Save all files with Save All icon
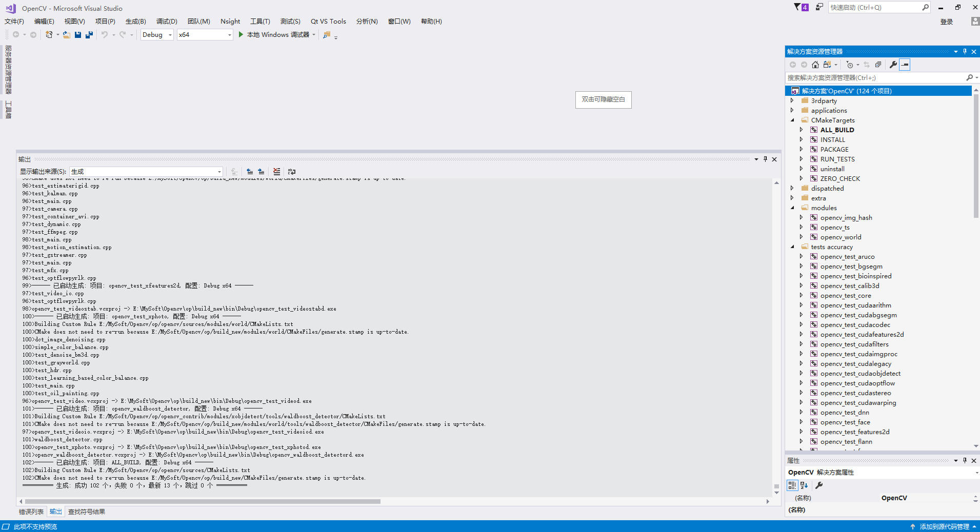Viewport: 980px width, 532px height. tap(89, 34)
